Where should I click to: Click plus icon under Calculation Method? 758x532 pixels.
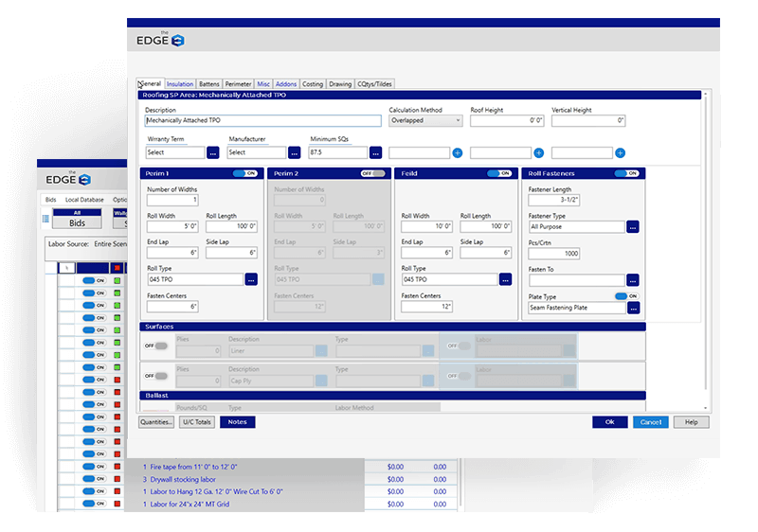[458, 153]
